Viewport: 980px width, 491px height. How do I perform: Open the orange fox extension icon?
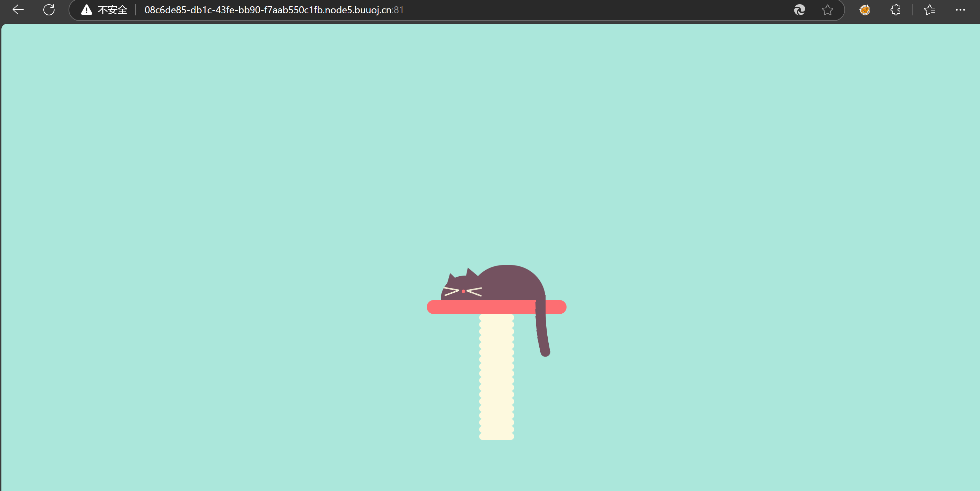[865, 10]
